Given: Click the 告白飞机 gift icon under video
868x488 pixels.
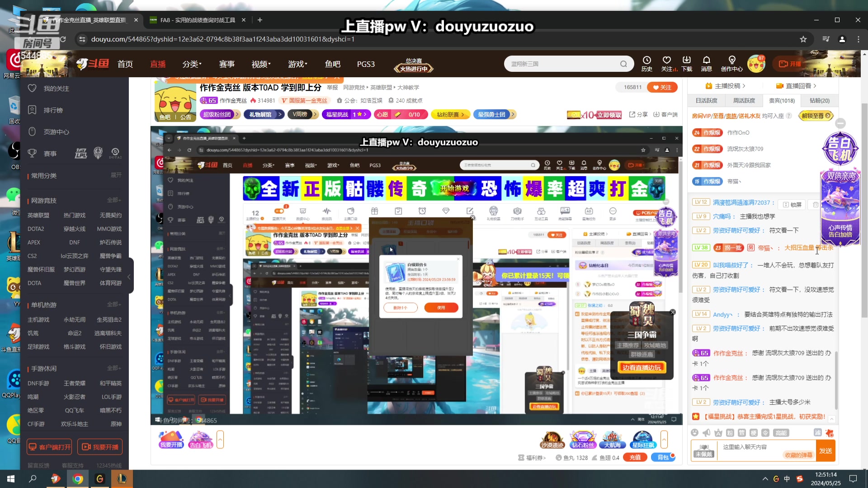Looking at the screenshot, I should coord(201,440).
